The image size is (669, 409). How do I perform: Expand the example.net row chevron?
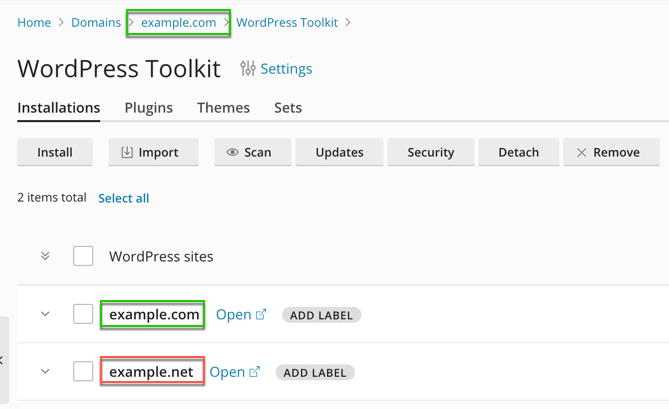45,371
